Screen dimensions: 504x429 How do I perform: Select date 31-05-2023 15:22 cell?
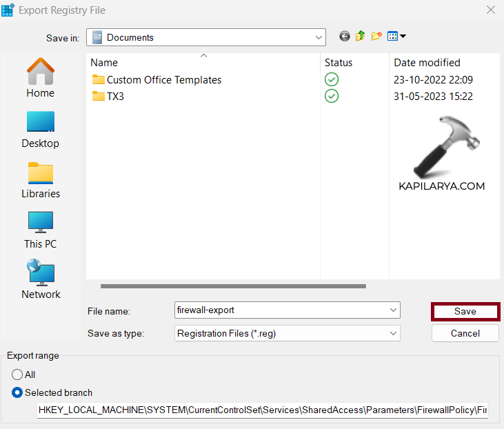click(x=433, y=96)
